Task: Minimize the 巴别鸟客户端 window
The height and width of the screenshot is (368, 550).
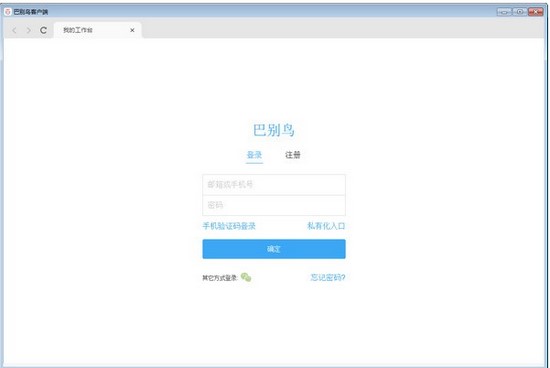Action: pos(504,12)
